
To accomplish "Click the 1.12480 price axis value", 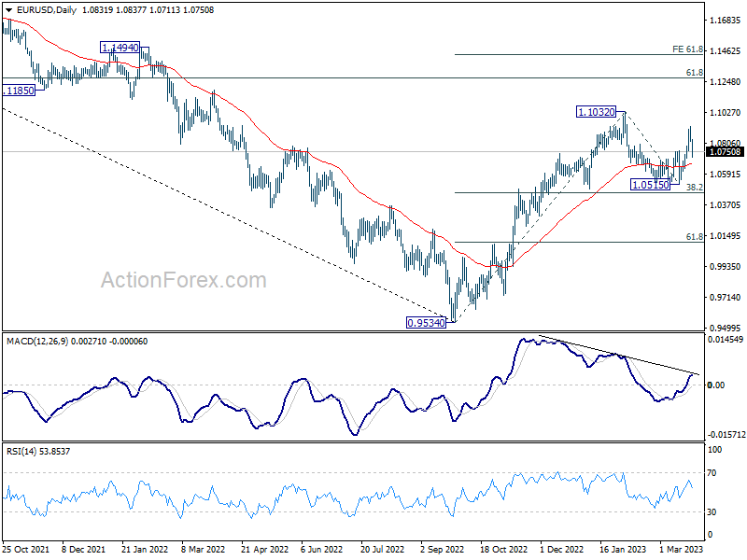I will [x=726, y=82].
